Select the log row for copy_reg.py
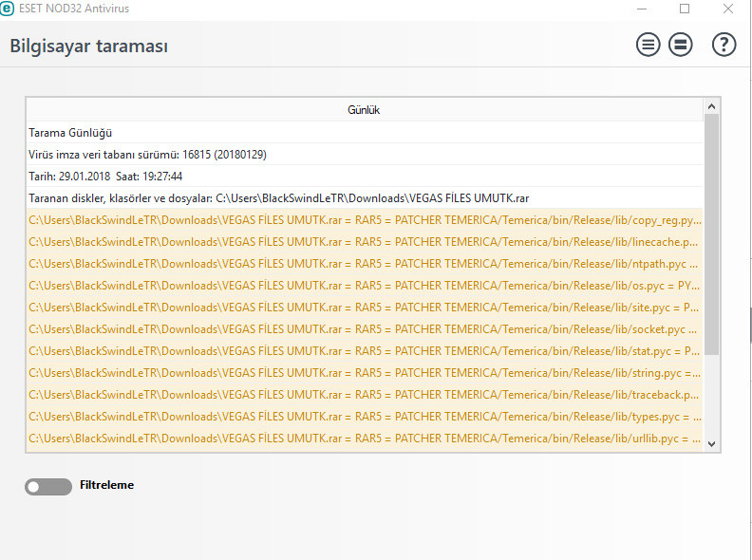 pos(365,219)
